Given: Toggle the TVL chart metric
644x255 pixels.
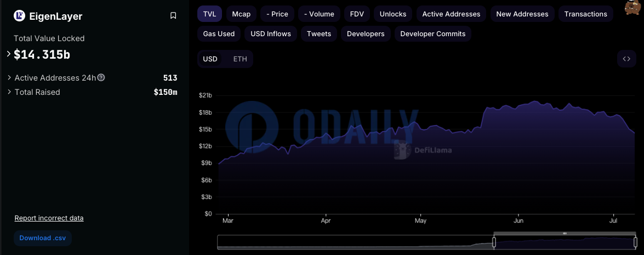Looking at the screenshot, I should 209,14.
